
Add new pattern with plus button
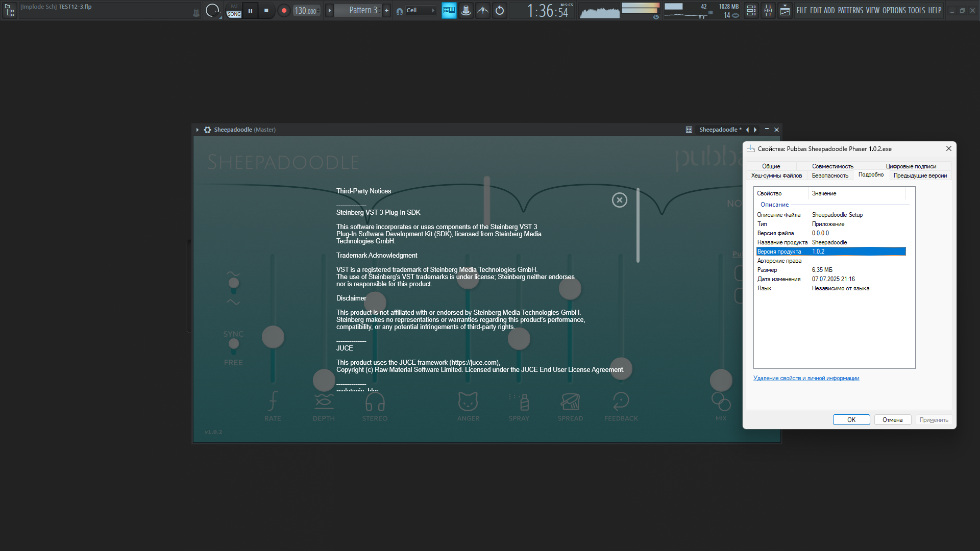tap(386, 10)
